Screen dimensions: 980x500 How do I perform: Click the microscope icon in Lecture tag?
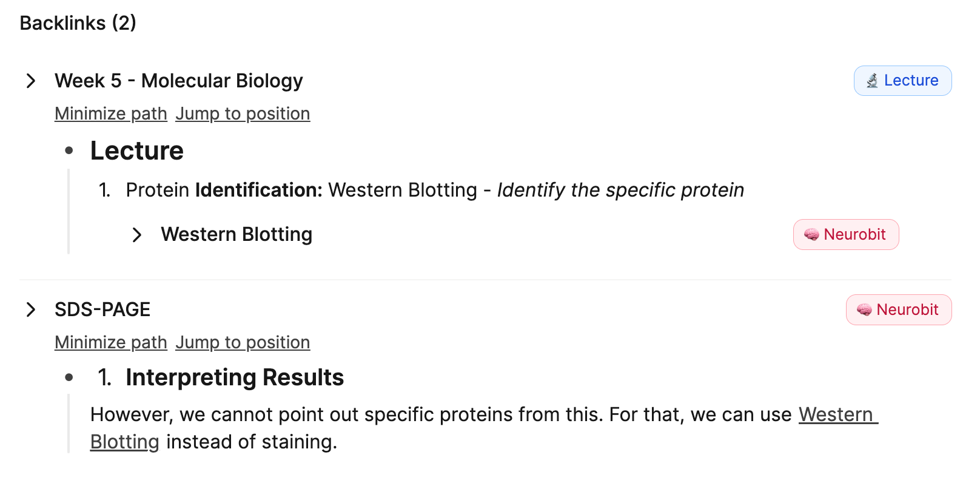click(872, 81)
